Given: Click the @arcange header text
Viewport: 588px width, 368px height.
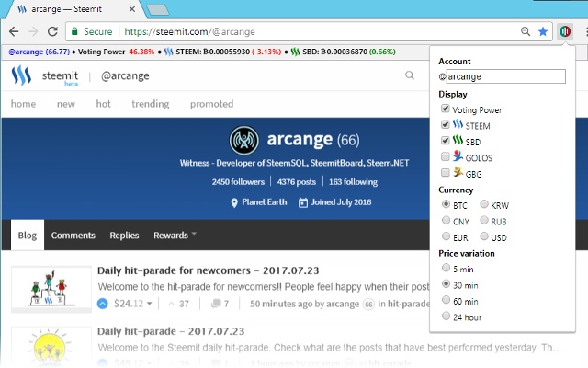Looking at the screenshot, I should click(x=125, y=75).
